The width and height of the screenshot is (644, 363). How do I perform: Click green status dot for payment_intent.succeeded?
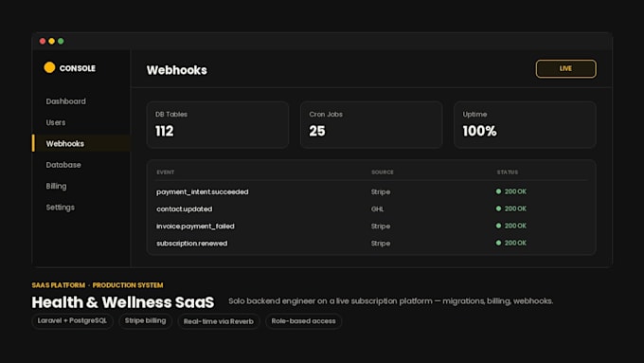coord(498,191)
